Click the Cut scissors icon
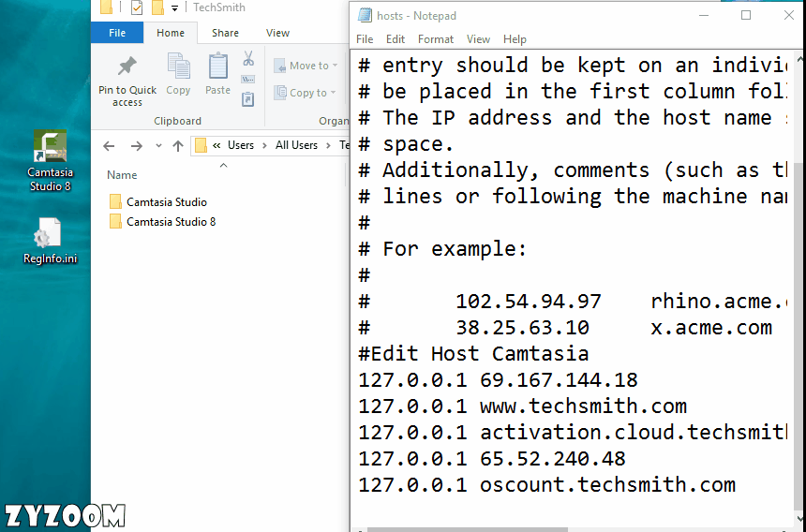 248,58
